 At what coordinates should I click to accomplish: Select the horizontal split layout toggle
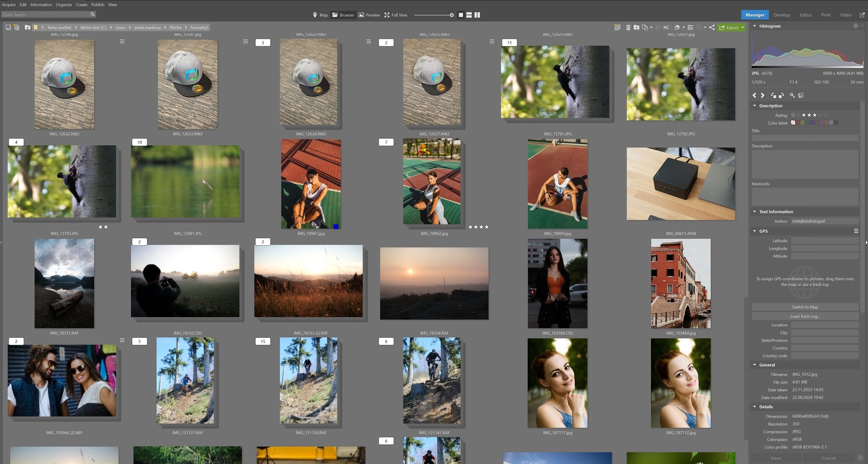[469, 15]
